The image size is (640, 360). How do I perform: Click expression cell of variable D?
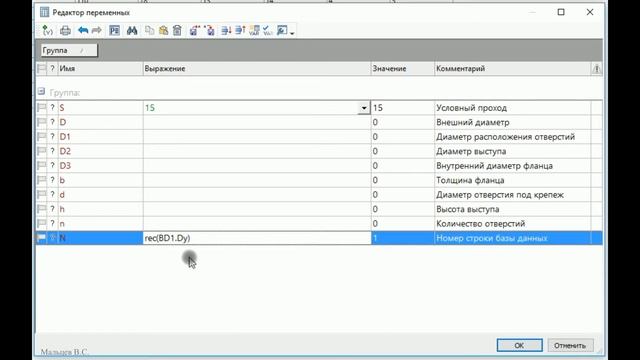pos(257,122)
